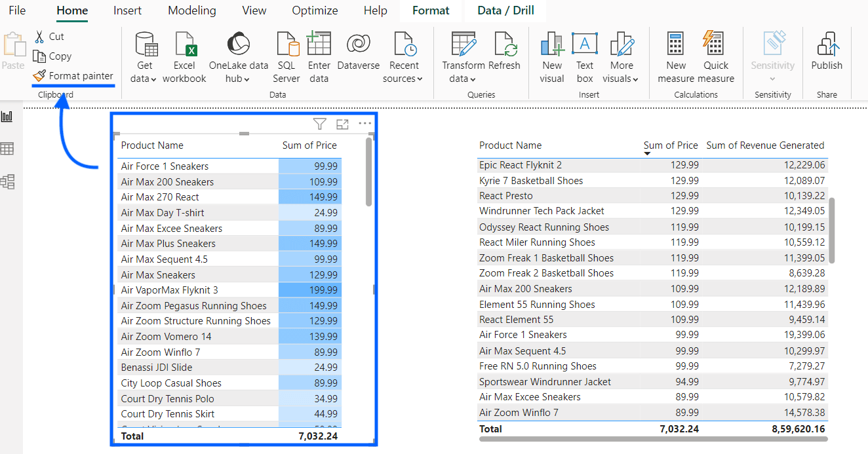868x454 pixels.
Task: Open the View tab
Action: point(254,10)
